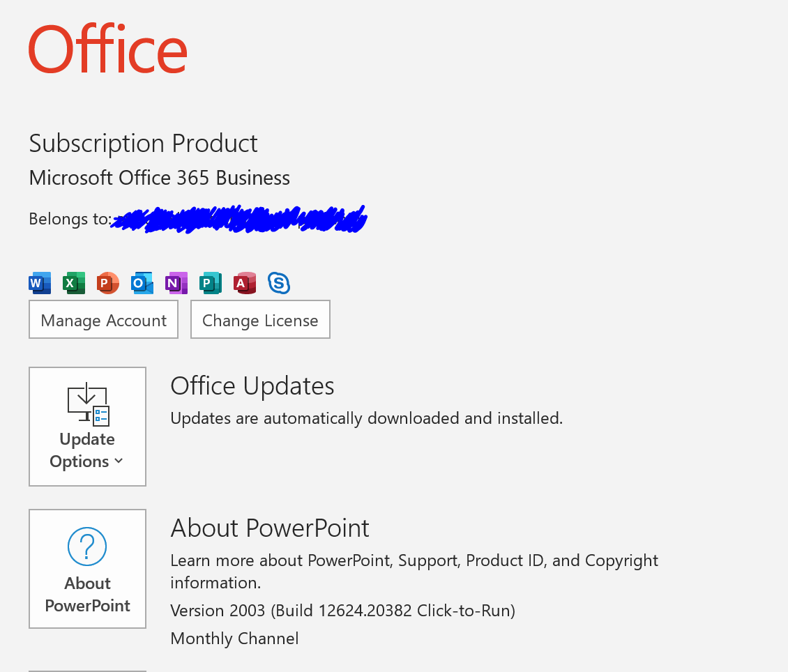Click the Outlook app icon
Screen dimensions: 788x672
[142, 283]
